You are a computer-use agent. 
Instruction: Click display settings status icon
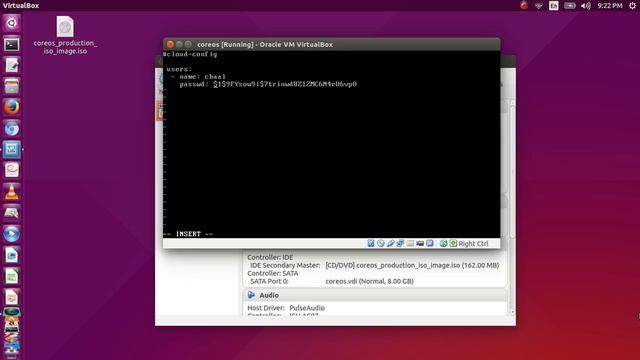430,243
